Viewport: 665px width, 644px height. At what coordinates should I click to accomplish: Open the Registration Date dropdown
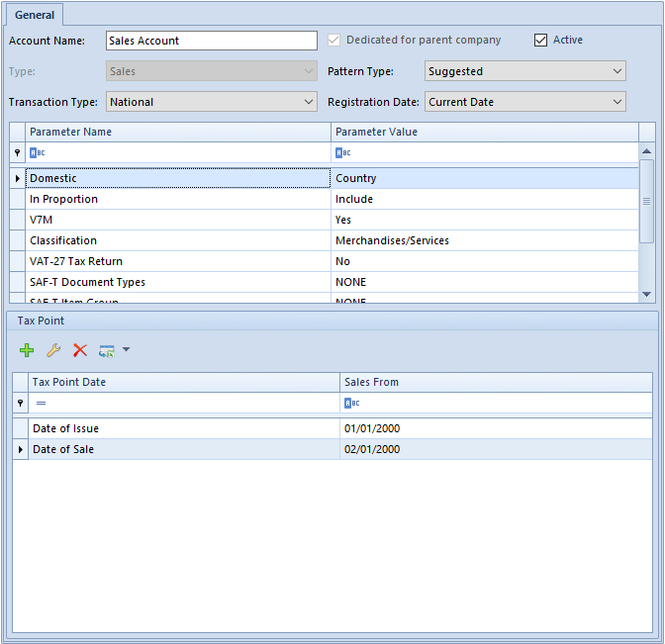pos(525,102)
